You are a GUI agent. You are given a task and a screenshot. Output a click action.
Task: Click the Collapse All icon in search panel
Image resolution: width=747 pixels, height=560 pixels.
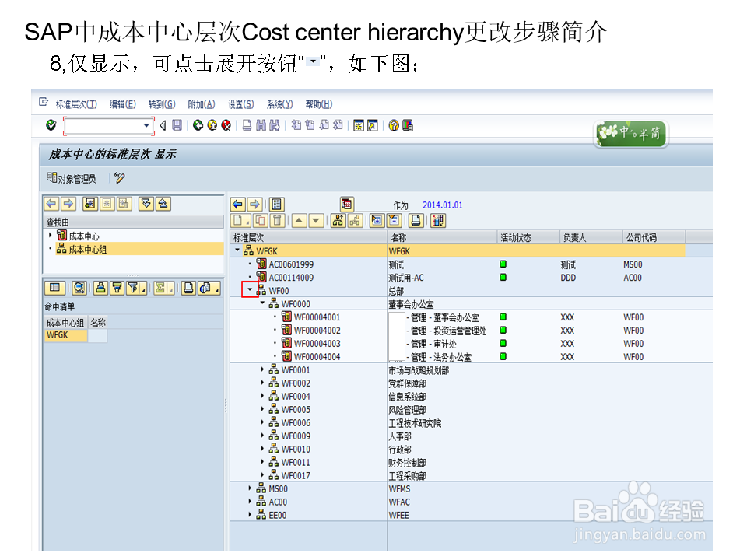[x=163, y=204]
